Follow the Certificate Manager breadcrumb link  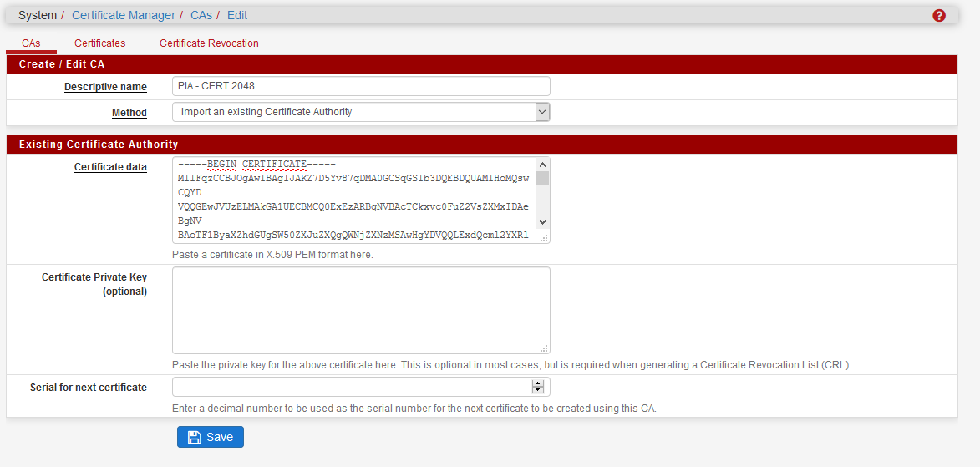point(124,15)
